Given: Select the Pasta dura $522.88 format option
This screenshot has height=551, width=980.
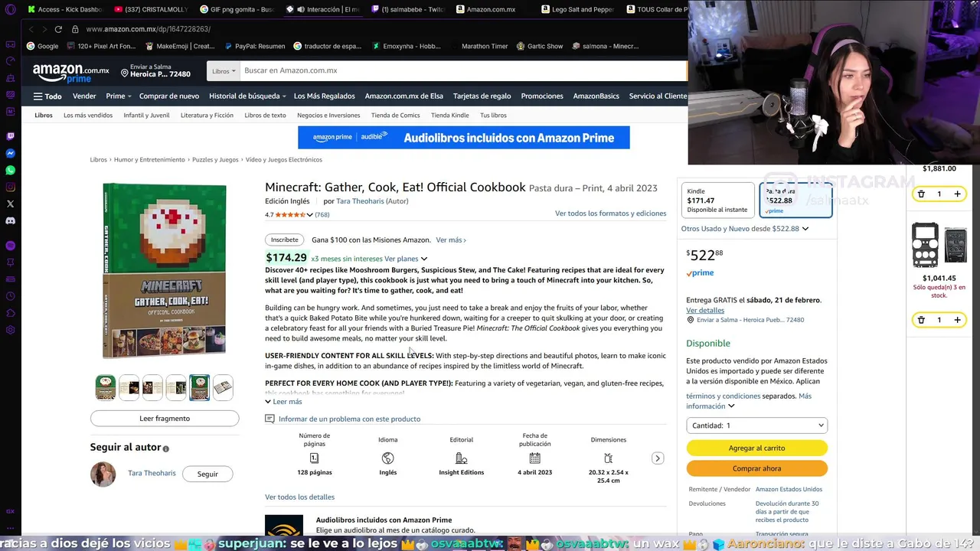Looking at the screenshot, I should (x=795, y=201).
